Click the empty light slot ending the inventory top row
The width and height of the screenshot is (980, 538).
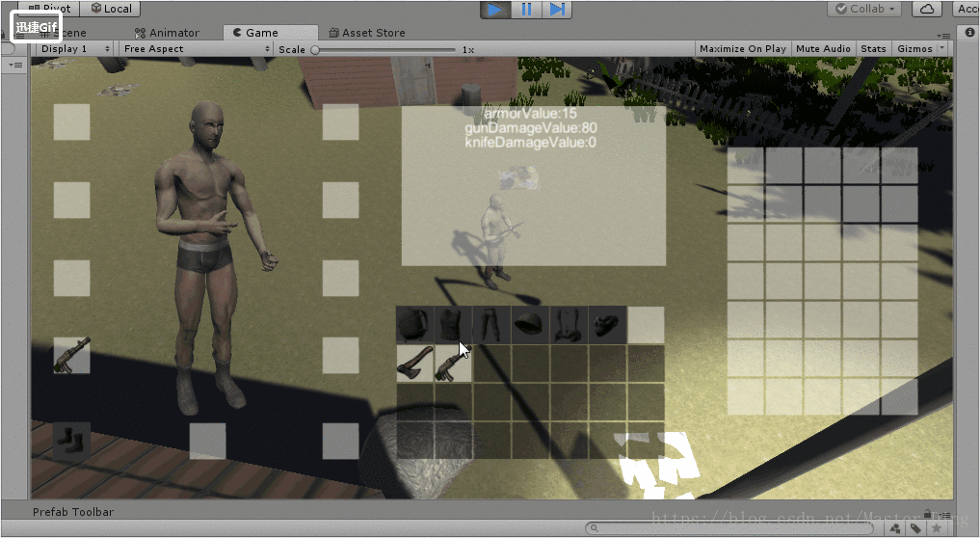point(646,325)
